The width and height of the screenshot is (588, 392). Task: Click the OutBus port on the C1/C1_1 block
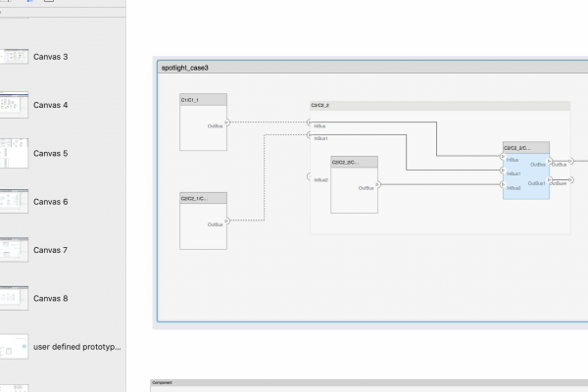pos(227,126)
